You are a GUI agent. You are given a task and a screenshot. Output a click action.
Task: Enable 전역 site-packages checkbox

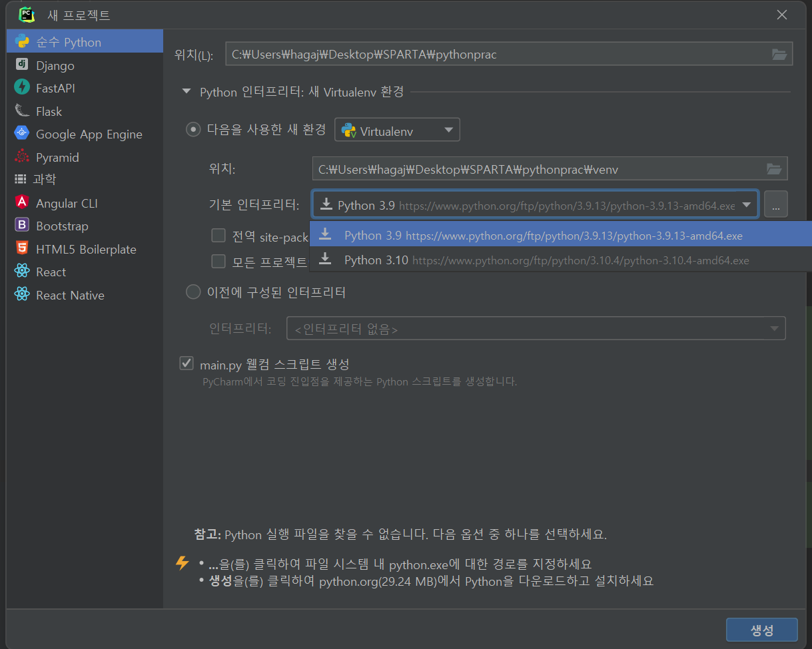218,235
